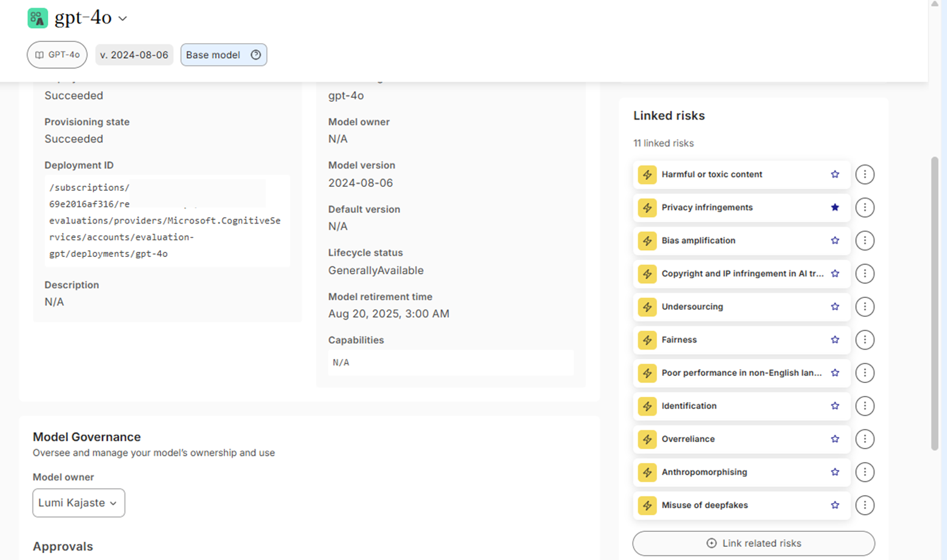The image size is (947, 560).
Task: Expand the gpt-4o title dropdown chevron
Action: pyautogui.click(x=123, y=19)
